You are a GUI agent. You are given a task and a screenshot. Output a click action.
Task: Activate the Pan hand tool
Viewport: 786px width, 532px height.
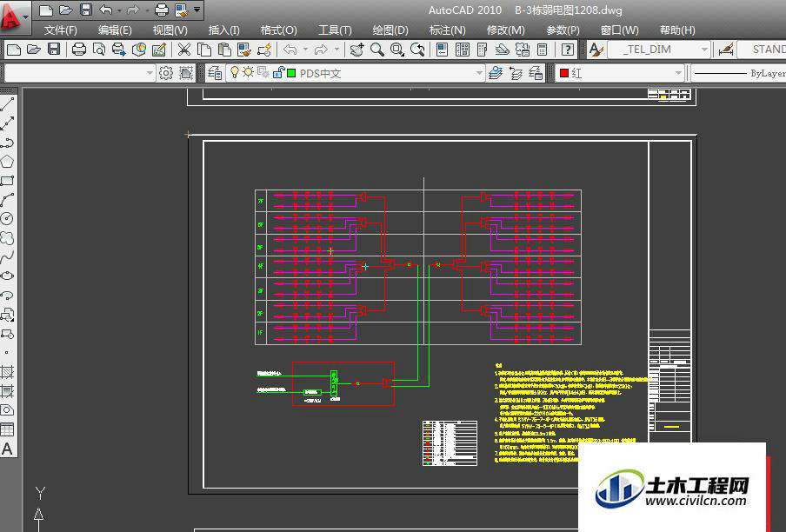(356, 49)
